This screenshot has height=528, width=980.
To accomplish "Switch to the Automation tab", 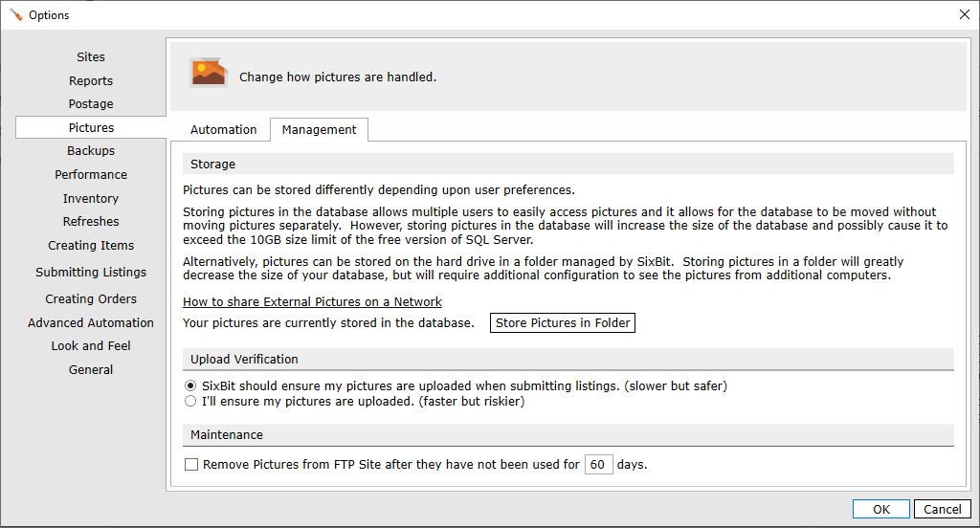I will (223, 130).
